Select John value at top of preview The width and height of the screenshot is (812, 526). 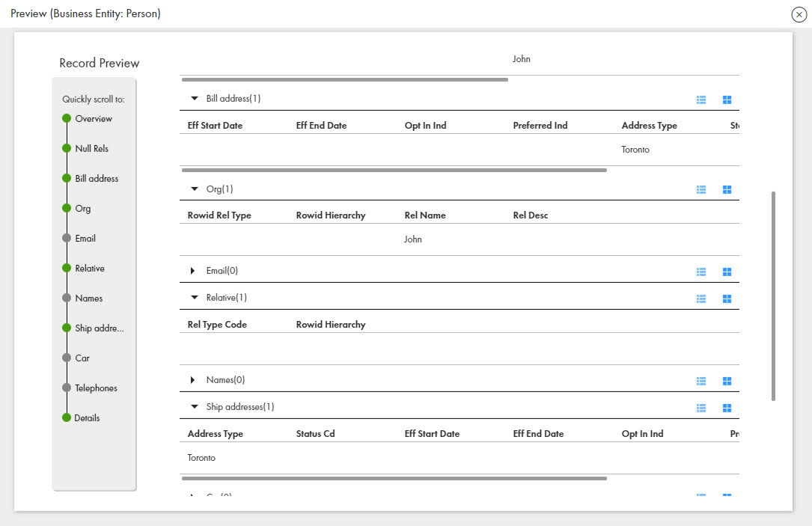(522, 59)
